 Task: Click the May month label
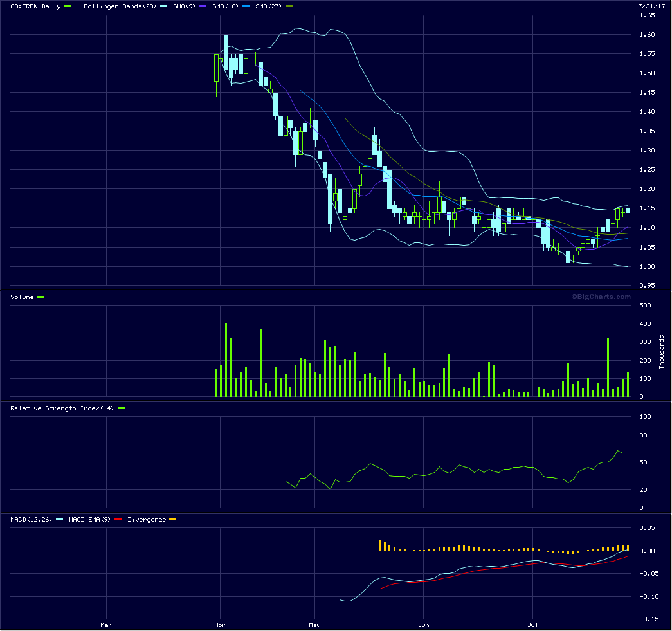click(314, 625)
